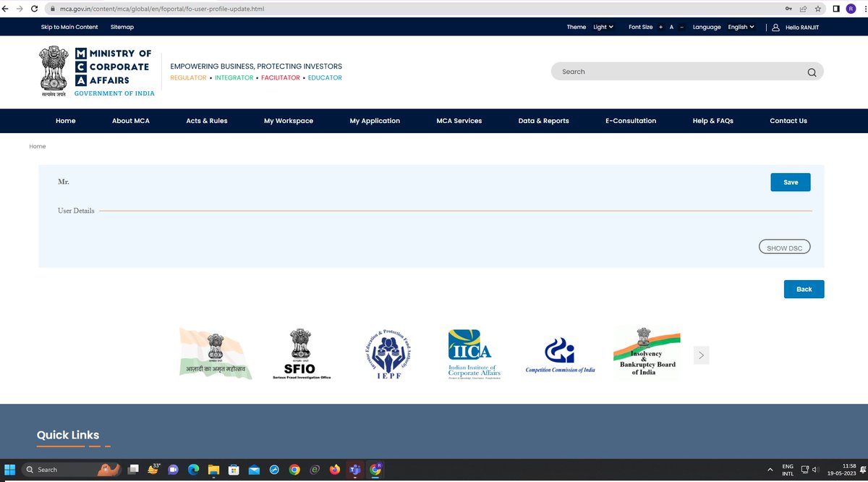
Task: Open the SFIO logo link
Action: 302,354
